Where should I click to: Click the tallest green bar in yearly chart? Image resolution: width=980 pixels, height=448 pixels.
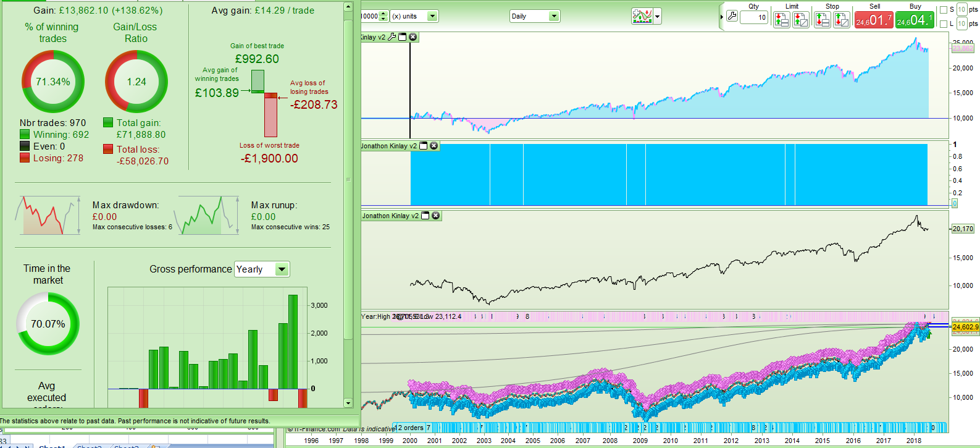pos(293,342)
